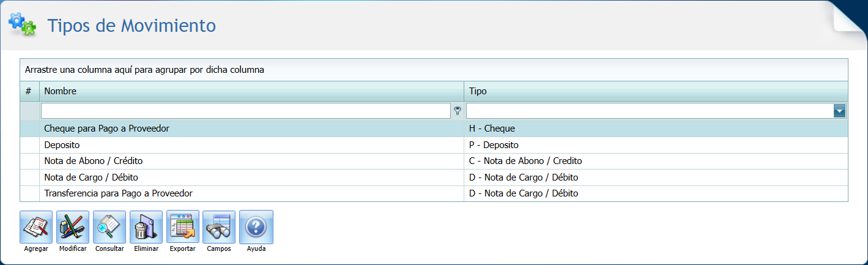868x265 pixels.
Task: Open the Consultar magnifier icon
Action: (109, 227)
